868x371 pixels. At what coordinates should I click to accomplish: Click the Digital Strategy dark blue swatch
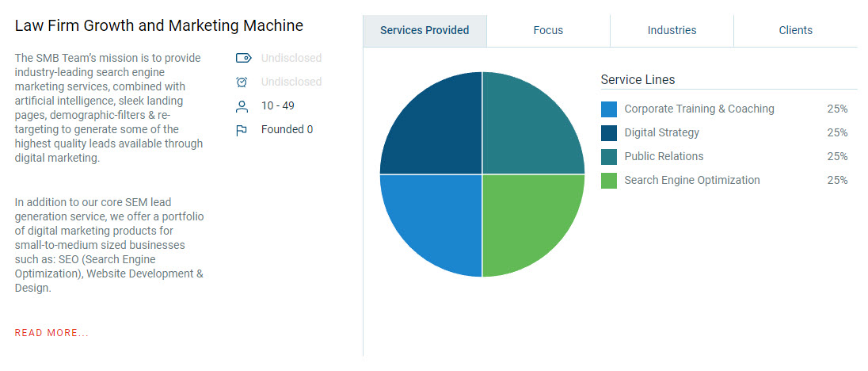click(x=609, y=133)
